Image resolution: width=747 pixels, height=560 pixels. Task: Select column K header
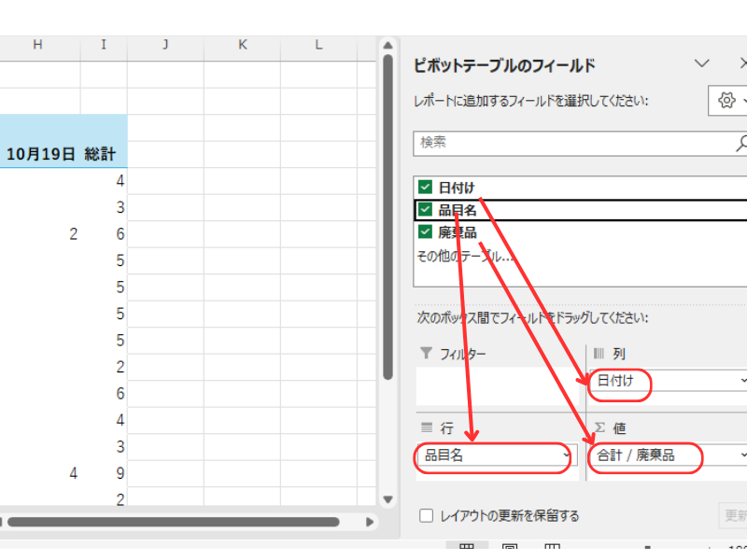242,45
